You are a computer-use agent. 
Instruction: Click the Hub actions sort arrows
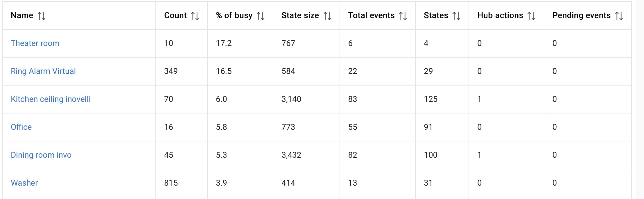531,16
